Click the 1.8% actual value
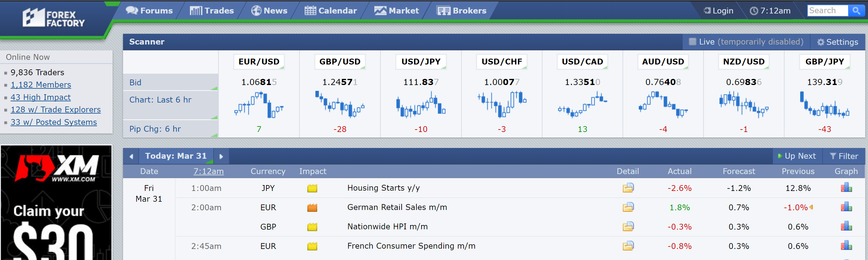Screen dimensions: 868x260 click(680, 208)
